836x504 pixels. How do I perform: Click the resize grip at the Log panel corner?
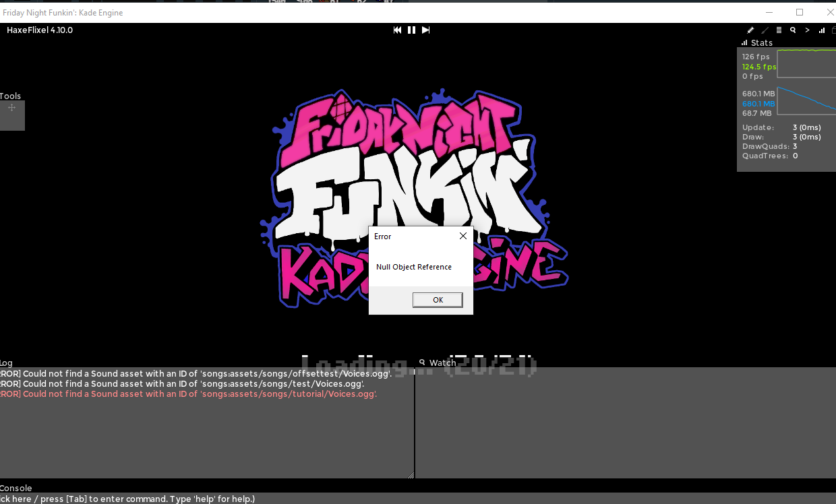[410, 475]
